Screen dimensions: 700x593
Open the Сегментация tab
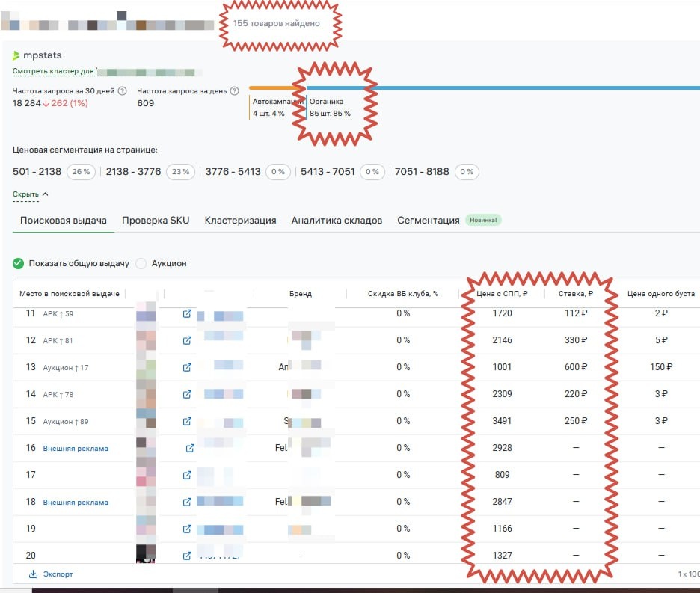428,220
